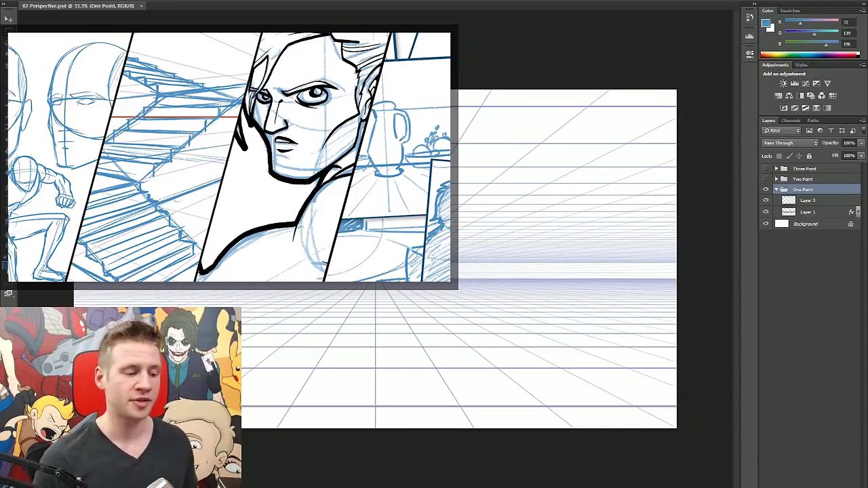Viewport: 868px width, 488px height.
Task: Select the Background layer row
Action: coord(810,224)
